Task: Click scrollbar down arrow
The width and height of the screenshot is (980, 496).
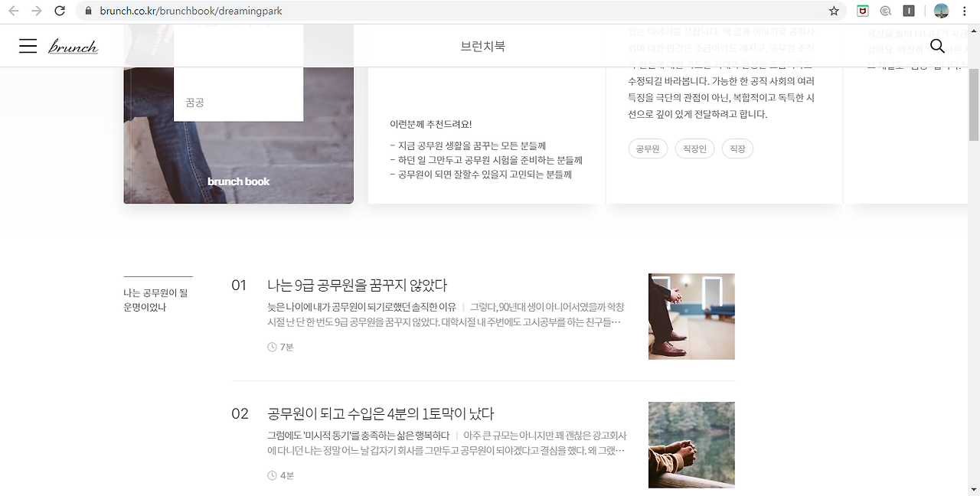Action: point(974,489)
